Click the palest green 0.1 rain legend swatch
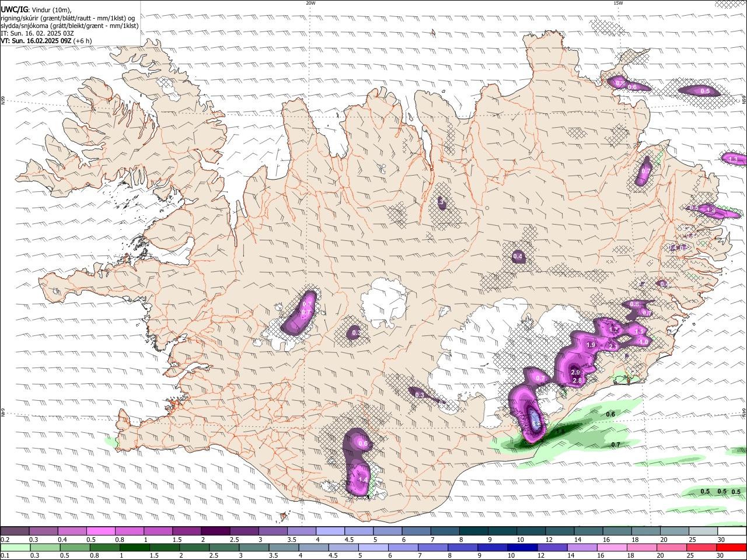The height and width of the screenshot is (560, 747). click(x=15, y=547)
